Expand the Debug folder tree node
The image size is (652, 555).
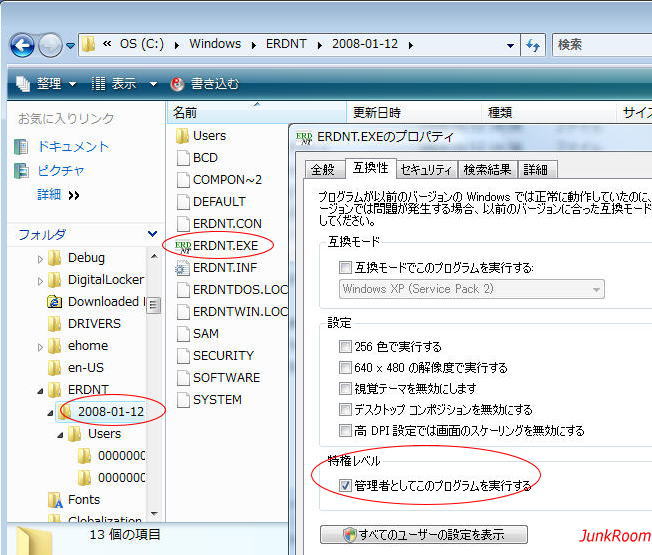pyautogui.click(x=40, y=259)
